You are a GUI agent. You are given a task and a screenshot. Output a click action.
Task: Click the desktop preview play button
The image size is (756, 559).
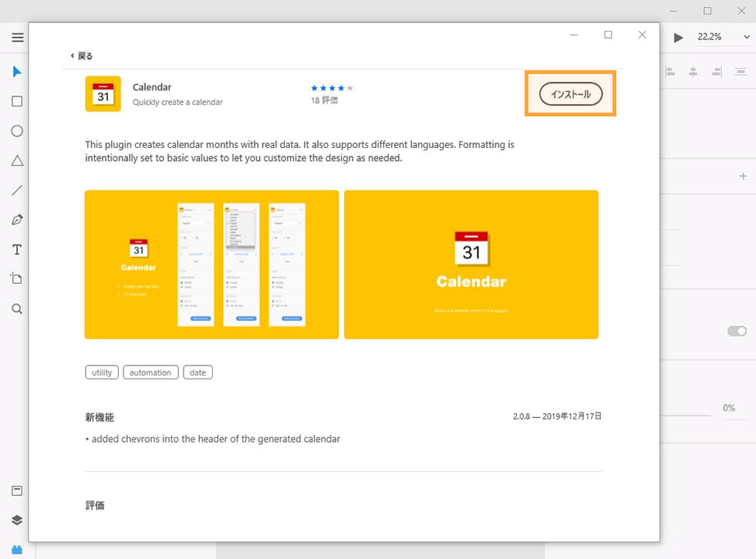[x=678, y=38]
